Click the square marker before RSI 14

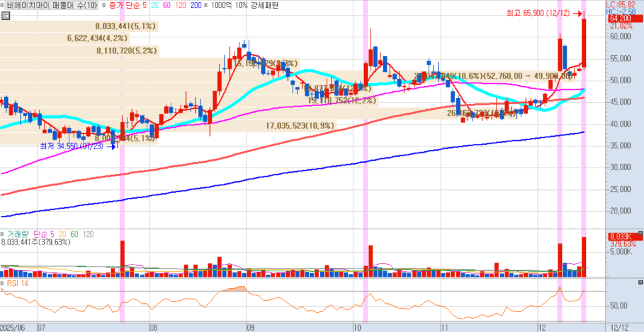(x=3, y=283)
